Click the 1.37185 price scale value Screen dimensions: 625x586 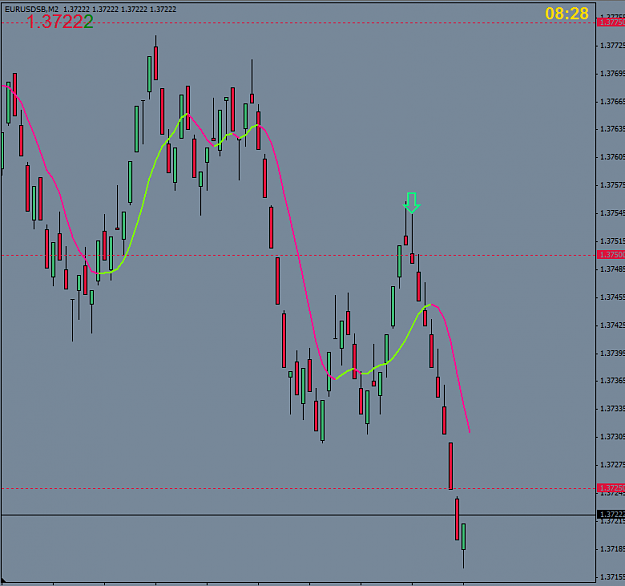pos(612,549)
